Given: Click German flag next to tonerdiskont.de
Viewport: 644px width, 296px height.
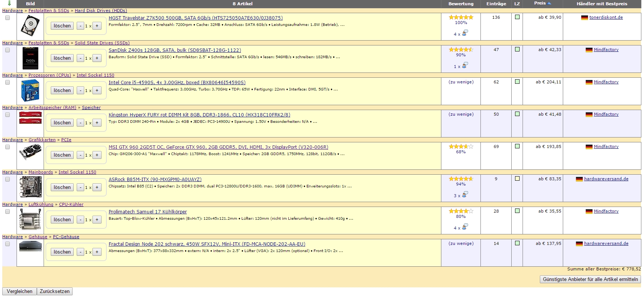Looking at the screenshot, I should [x=584, y=18].
